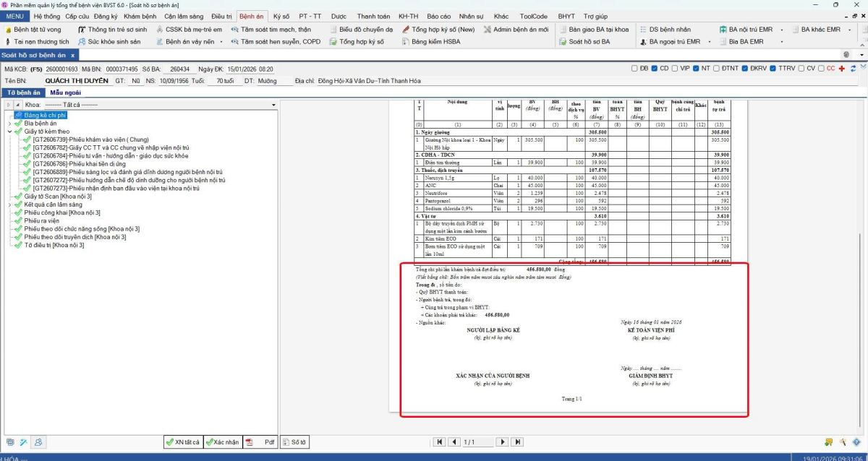Open the Khoa dropdown filter

pos(273,105)
